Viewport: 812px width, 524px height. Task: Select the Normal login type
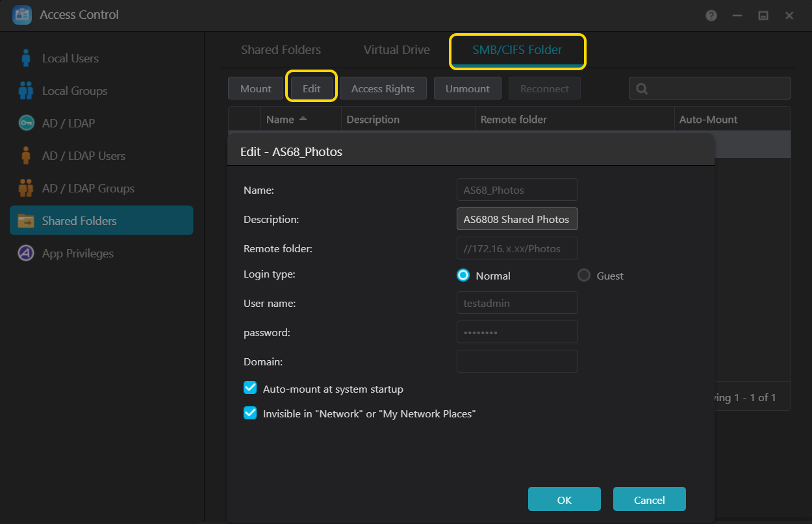point(463,276)
